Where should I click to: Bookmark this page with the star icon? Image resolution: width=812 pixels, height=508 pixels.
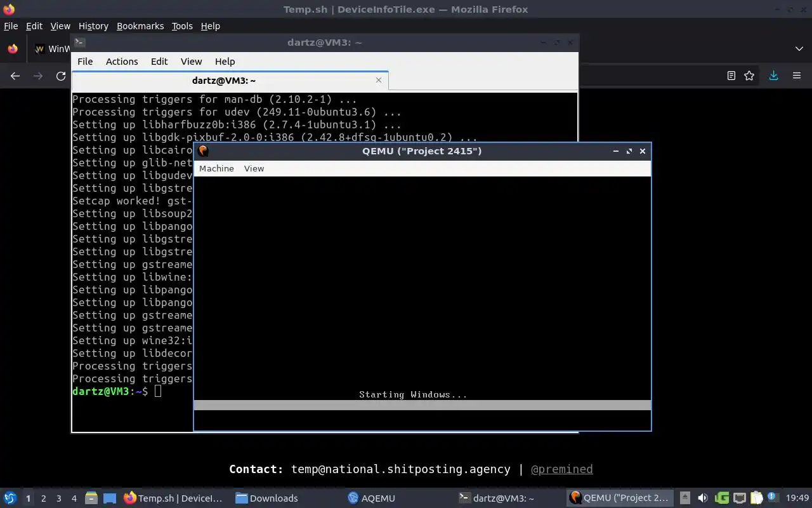[x=749, y=76]
